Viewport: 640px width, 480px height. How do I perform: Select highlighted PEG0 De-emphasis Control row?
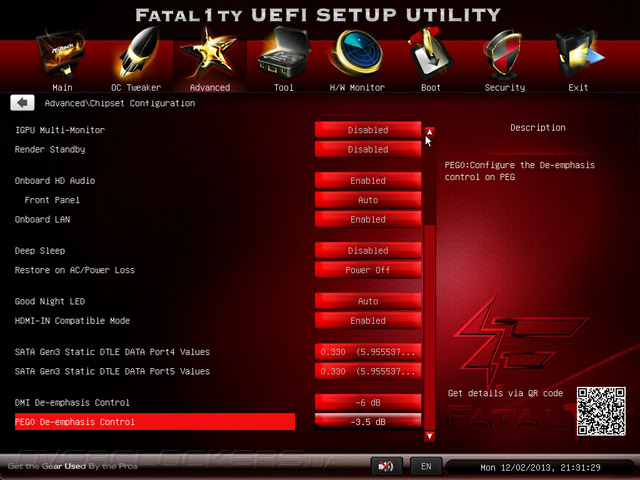tap(155, 422)
